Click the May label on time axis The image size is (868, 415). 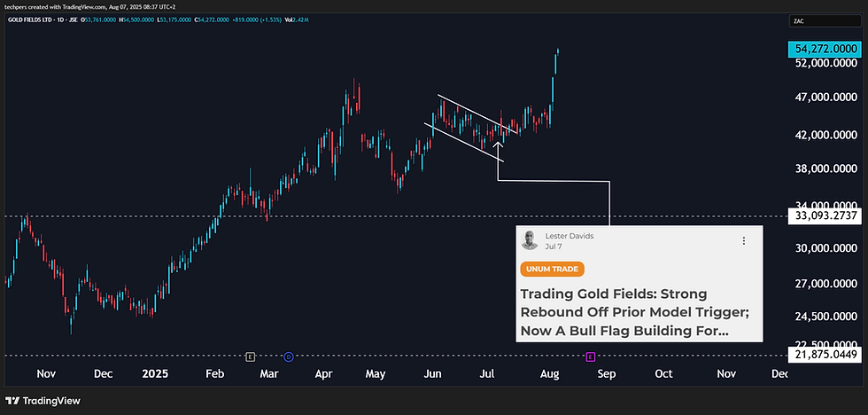point(376,374)
